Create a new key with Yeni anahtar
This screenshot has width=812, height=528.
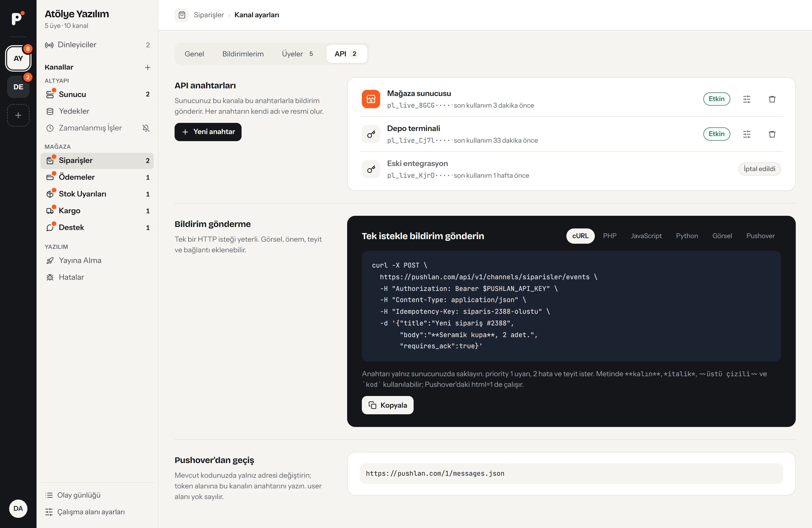[x=208, y=132]
